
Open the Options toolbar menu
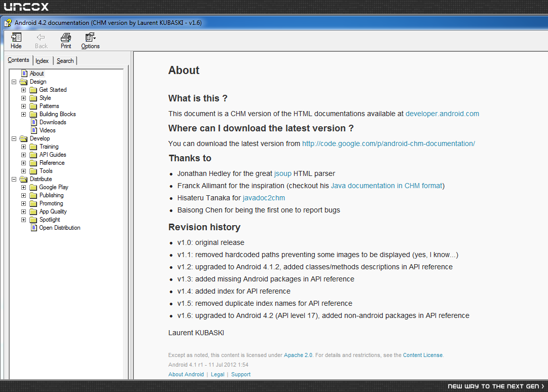coord(91,41)
